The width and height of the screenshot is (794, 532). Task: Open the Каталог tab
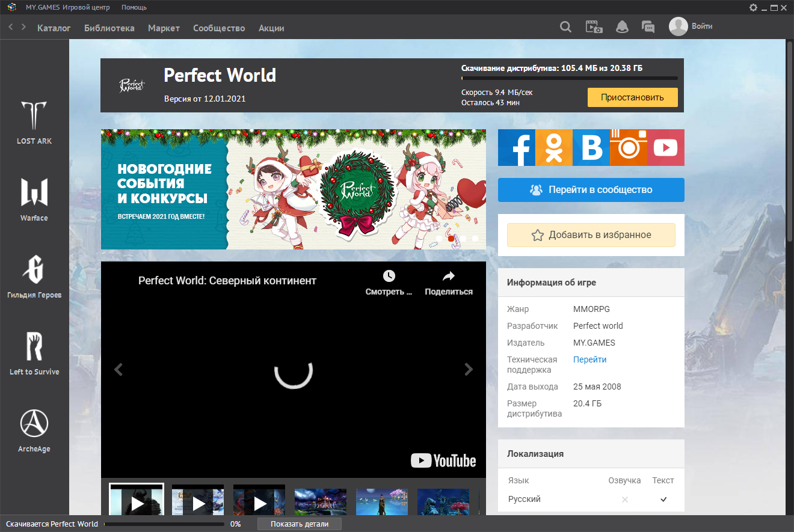pos(54,28)
